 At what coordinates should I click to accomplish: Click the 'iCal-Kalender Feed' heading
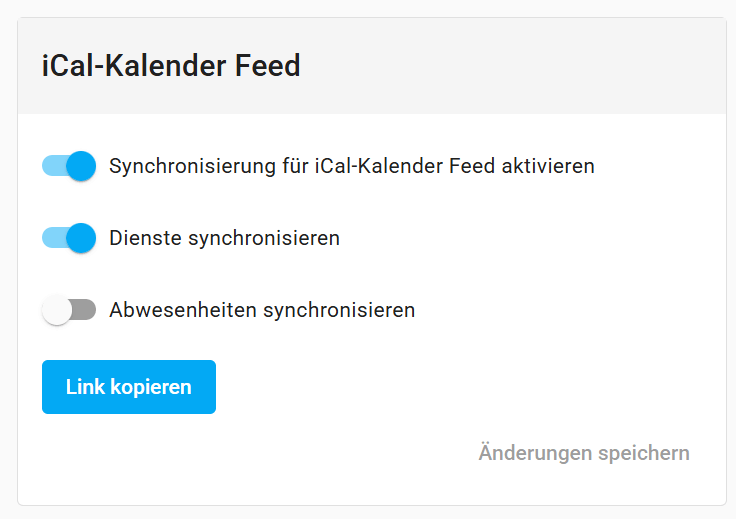pos(171,66)
